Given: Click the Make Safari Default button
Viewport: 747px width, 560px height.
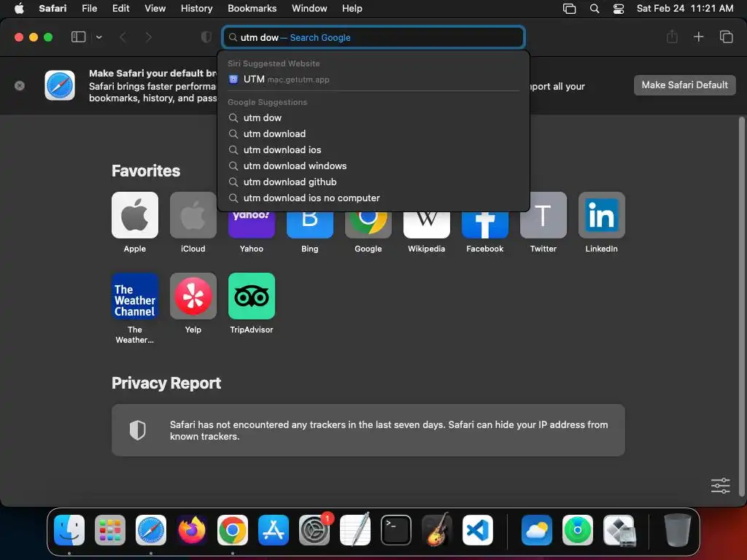Looking at the screenshot, I should (x=684, y=85).
